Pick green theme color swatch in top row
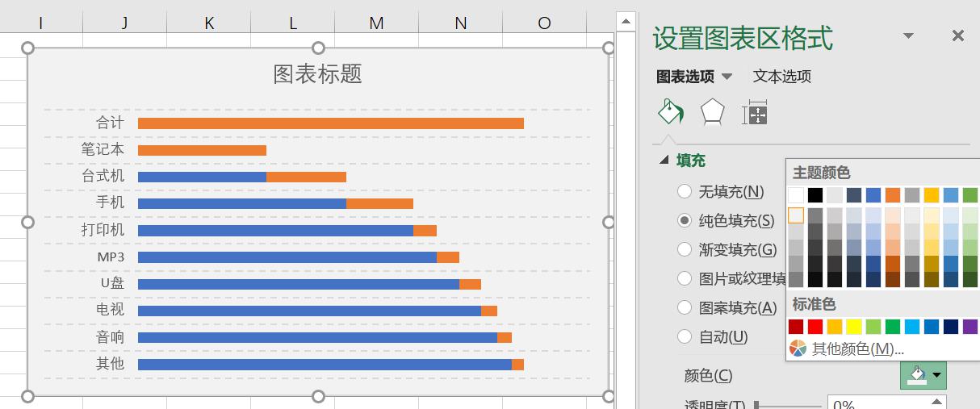 [x=970, y=195]
